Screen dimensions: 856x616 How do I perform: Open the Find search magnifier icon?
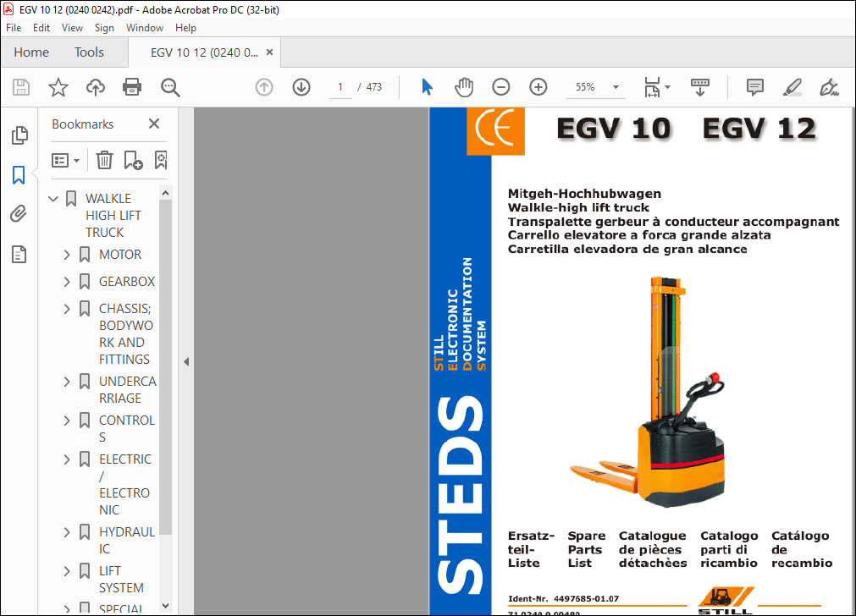pyautogui.click(x=169, y=86)
